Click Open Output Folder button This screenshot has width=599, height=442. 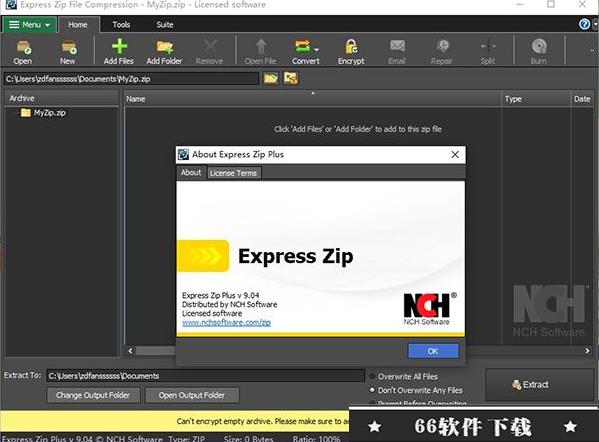click(192, 395)
